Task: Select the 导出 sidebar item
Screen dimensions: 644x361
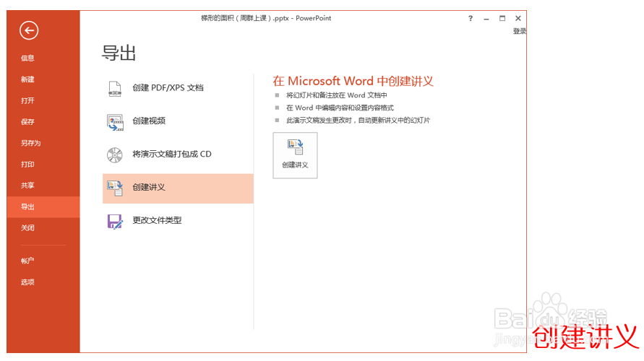Action: pos(43,206)
